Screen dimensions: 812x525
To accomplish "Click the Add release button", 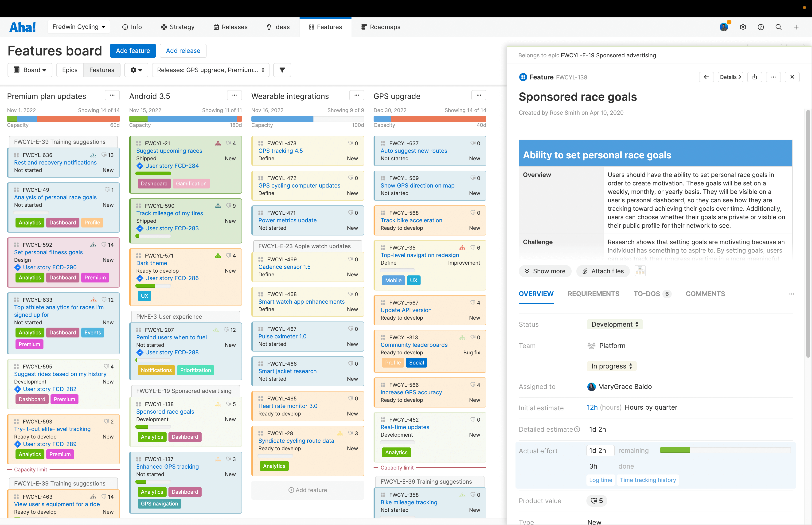I will coord(183,51).
